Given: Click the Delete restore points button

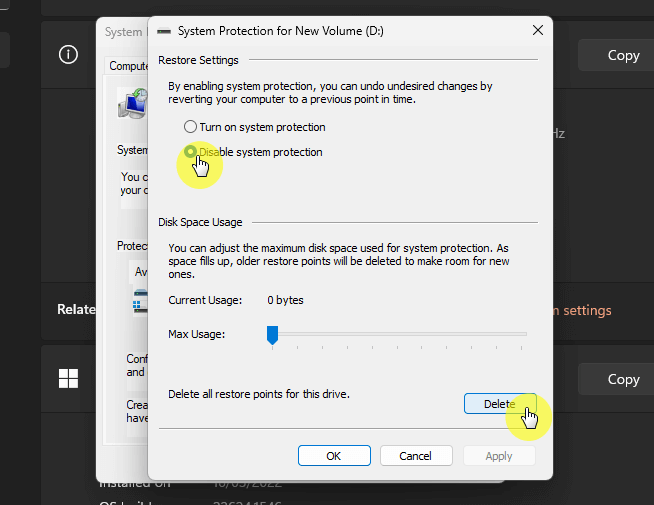Looking at the screenshot, I should point(500,404).
